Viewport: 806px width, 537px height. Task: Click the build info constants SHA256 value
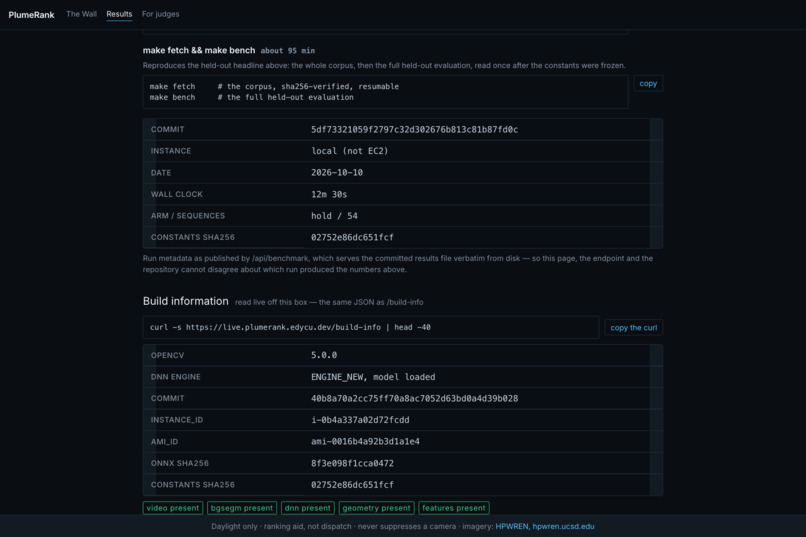[x=352, y=485]
